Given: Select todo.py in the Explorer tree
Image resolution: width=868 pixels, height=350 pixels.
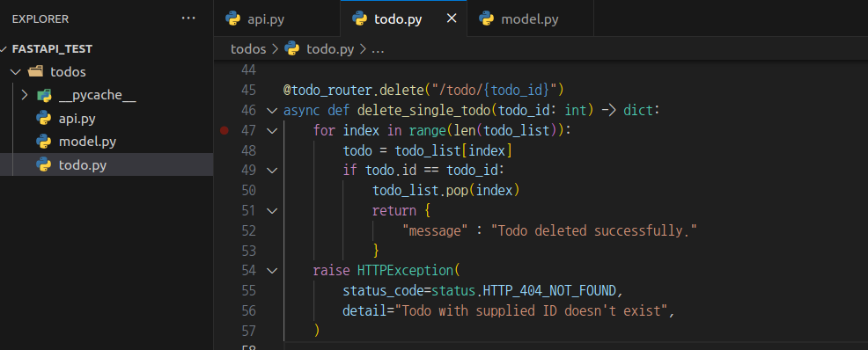Looking at the screenshot, I should [107, 164].
